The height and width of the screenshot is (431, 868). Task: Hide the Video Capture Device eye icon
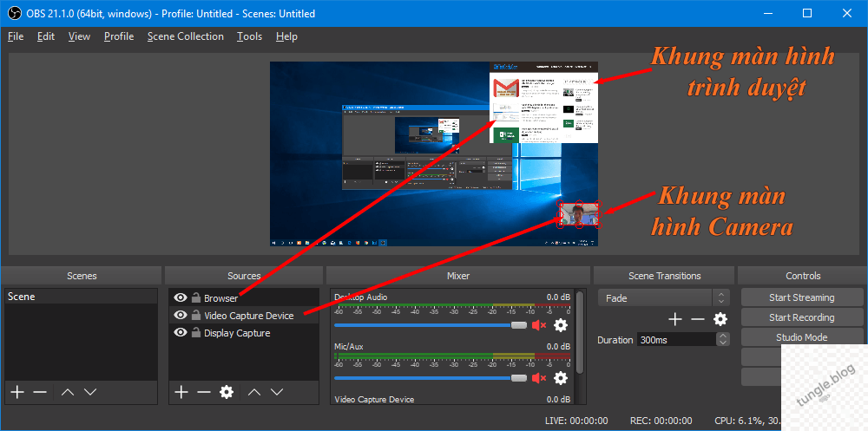181,315
